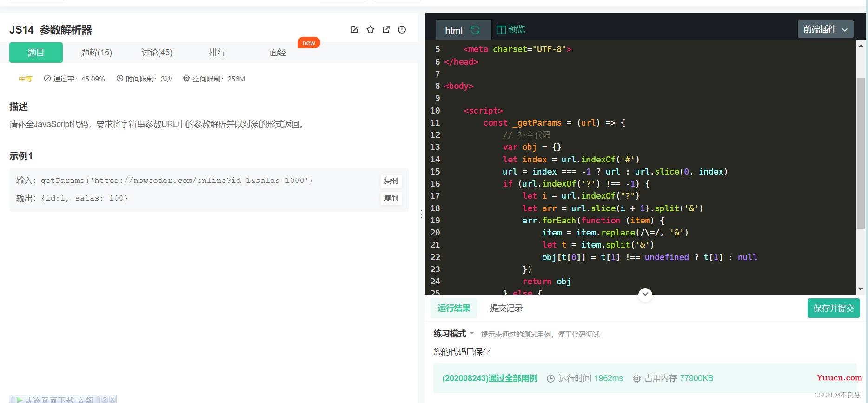Switch to the 讨论(45) tab
The image size is (868, 403).
[x=157, y=53]
